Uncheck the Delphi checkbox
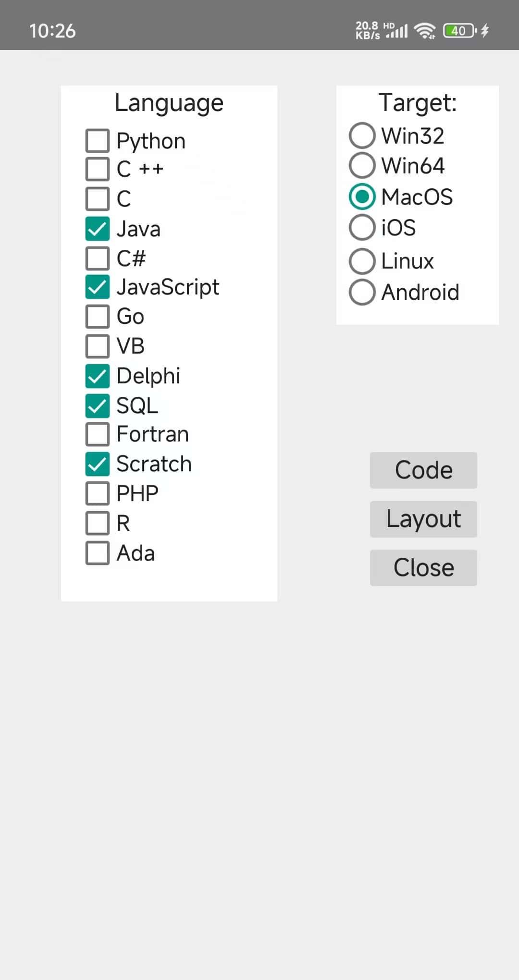519x980 pixels. click(98, 376)
